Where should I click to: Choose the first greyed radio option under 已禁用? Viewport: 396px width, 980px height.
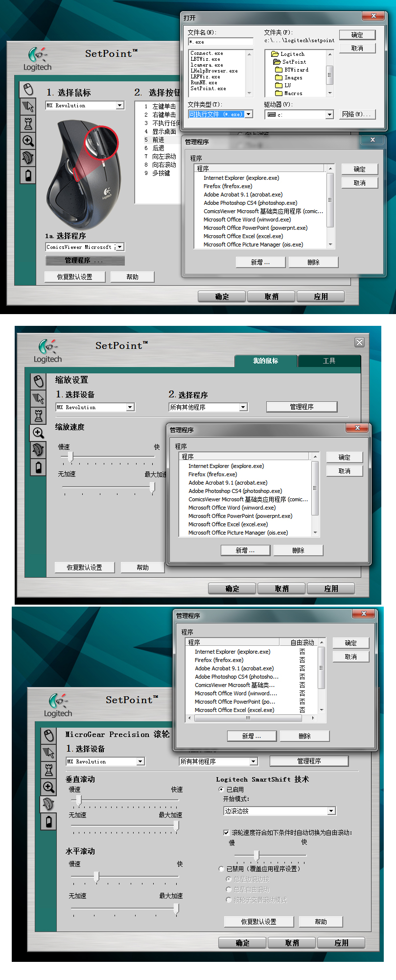[229, 879]
